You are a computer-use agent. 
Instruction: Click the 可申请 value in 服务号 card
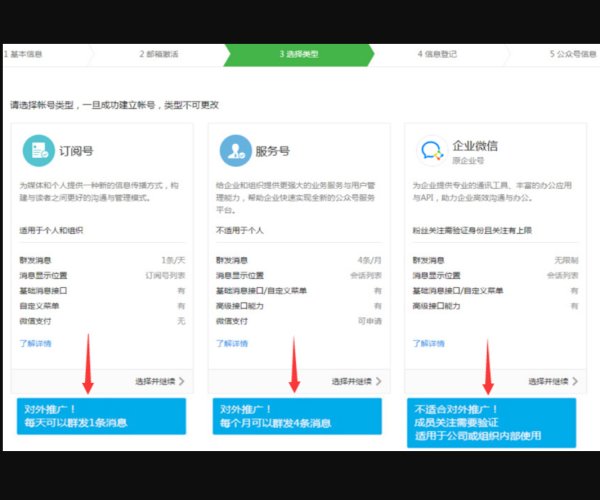click(370, 321)
